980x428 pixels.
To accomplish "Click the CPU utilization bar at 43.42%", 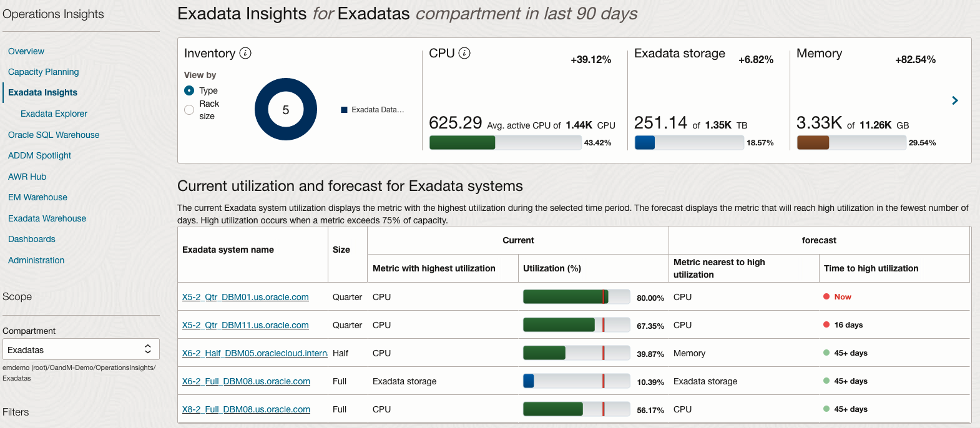I will pos(505,143).
